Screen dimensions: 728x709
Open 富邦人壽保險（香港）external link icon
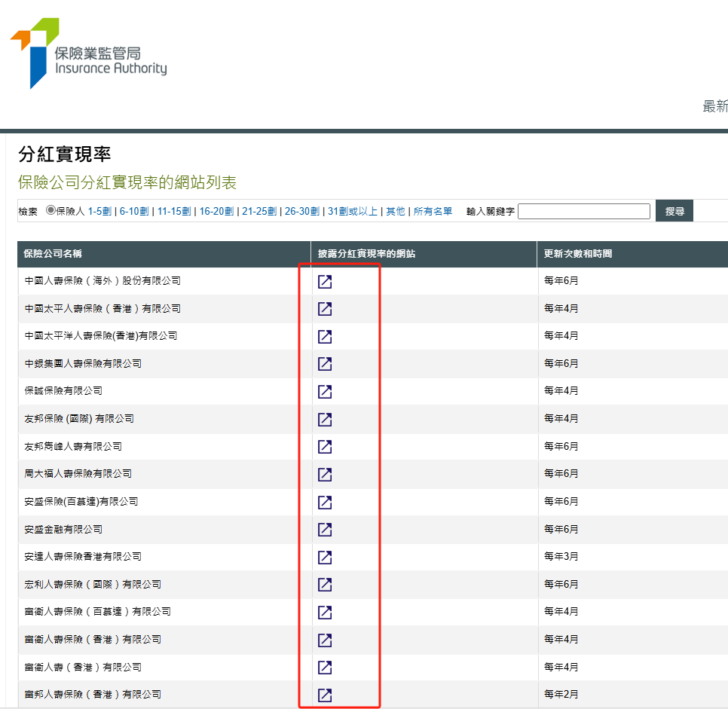coord(325,695)
